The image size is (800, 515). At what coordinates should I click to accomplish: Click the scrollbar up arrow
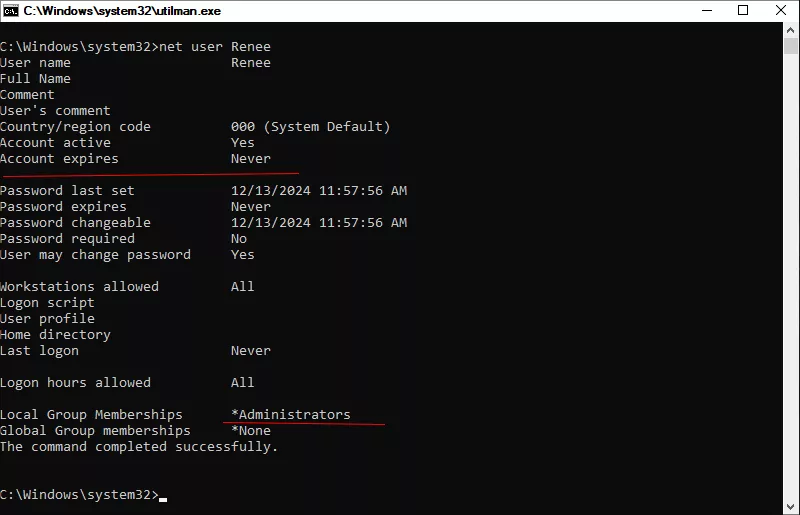(791, 30)
